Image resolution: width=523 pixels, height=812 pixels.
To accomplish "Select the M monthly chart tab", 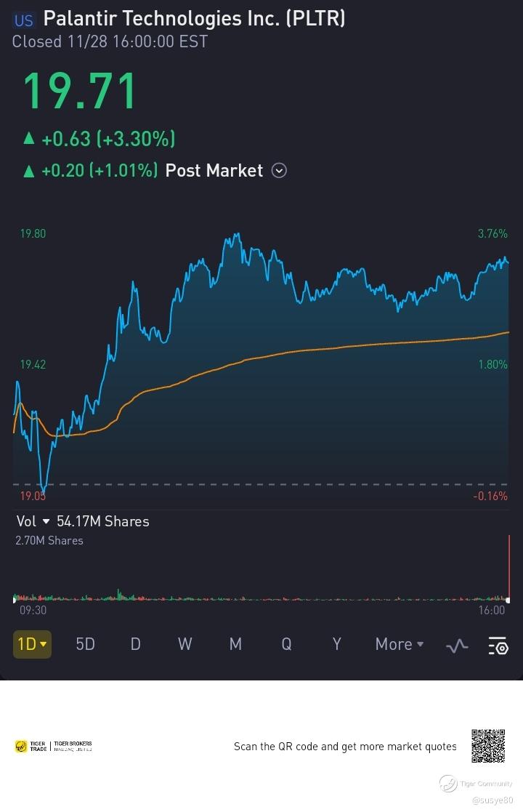I will 235,644.
